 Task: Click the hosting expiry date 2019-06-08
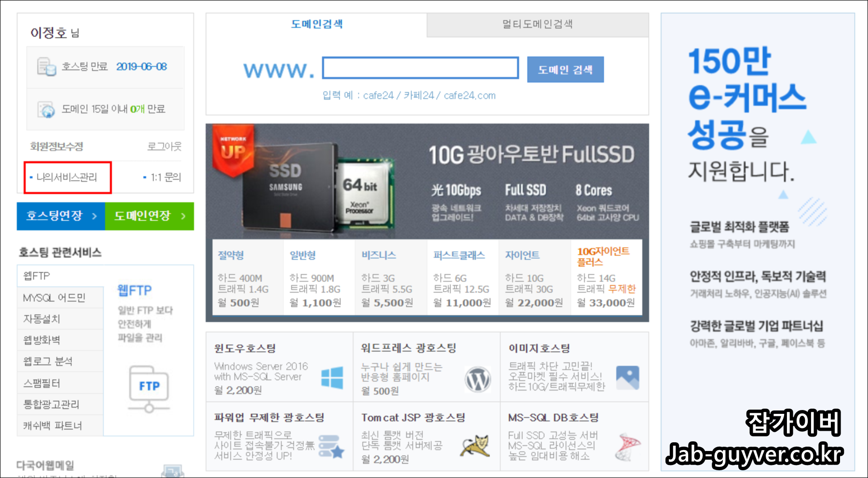click(141, 67)
